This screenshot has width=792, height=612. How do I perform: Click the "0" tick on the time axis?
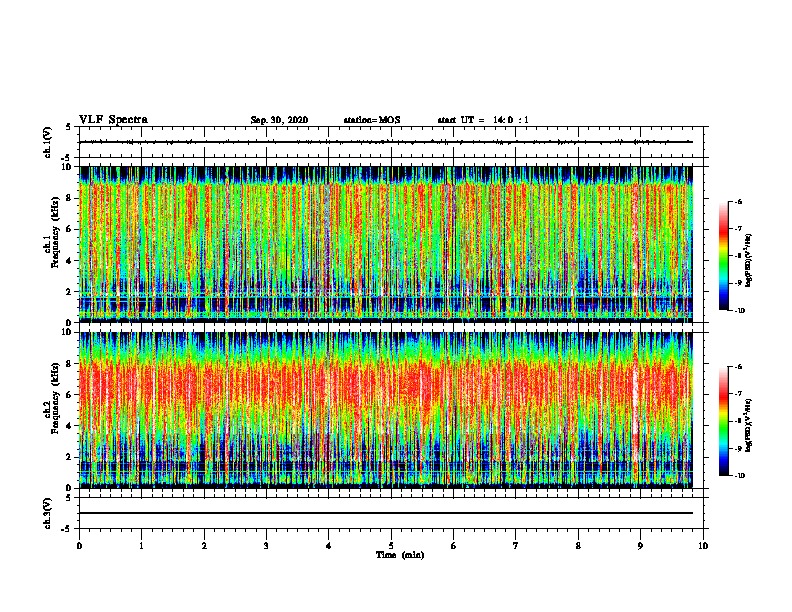(79, 546)
